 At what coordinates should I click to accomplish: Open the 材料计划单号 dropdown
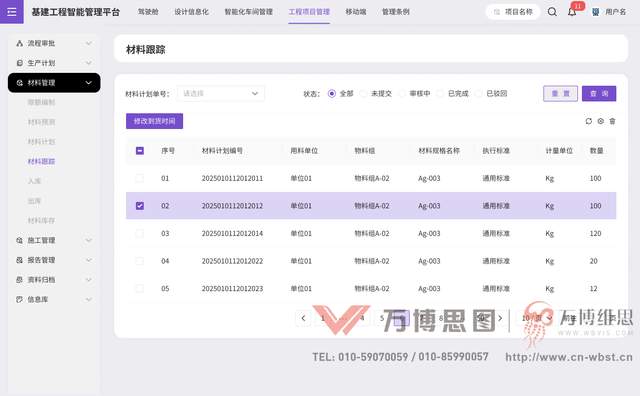[x=221, y=93]
